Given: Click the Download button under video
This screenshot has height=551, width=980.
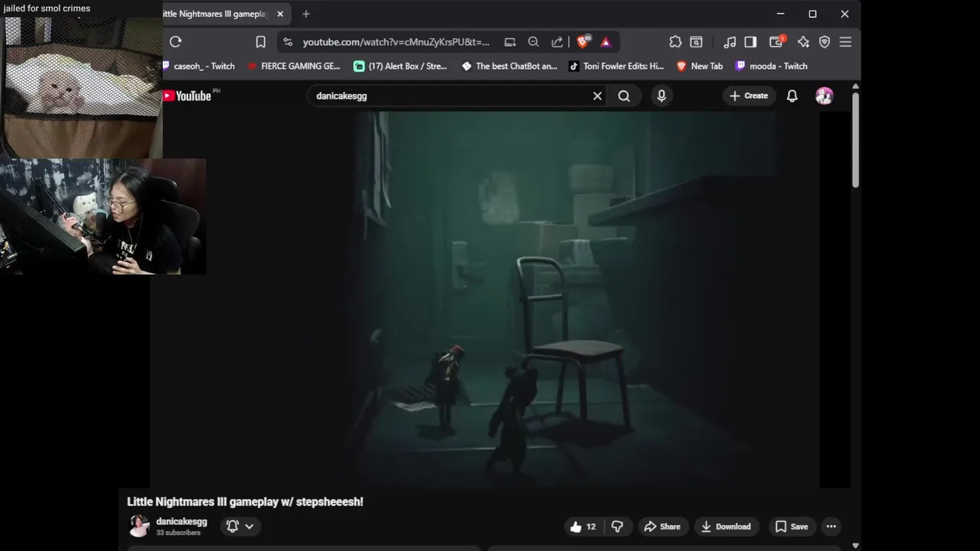Looking at the screenshot, I should click(726, 527).
